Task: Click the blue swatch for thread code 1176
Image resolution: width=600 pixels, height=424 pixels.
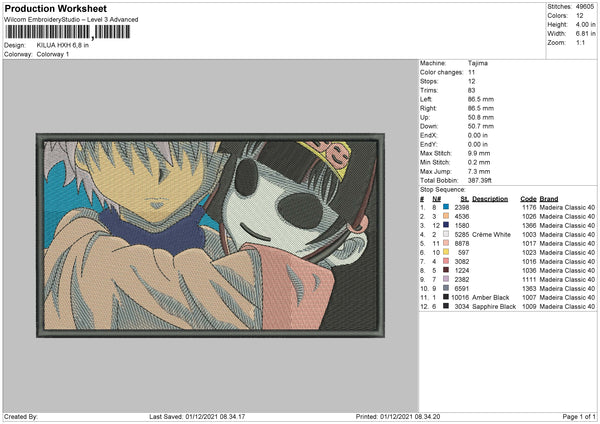Action: [x=446, y=207]
